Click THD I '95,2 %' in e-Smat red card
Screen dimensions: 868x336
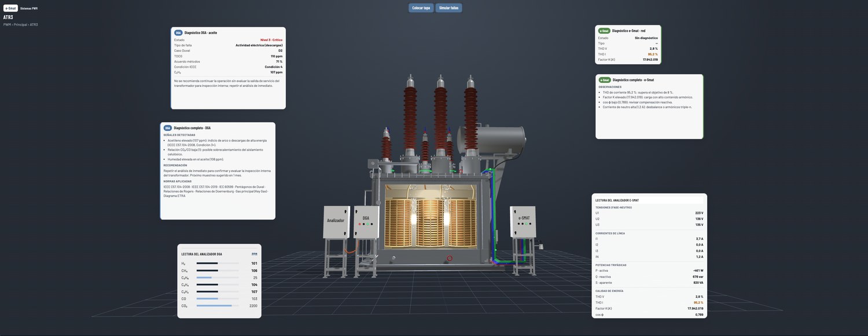coord(653,54)
